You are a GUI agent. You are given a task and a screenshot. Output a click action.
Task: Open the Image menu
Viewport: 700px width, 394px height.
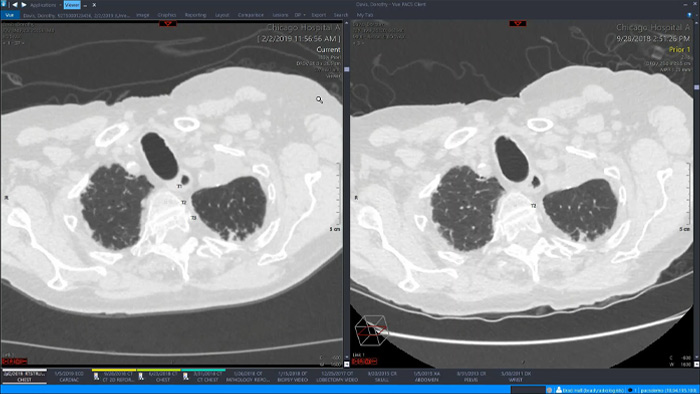pos(143,15)
